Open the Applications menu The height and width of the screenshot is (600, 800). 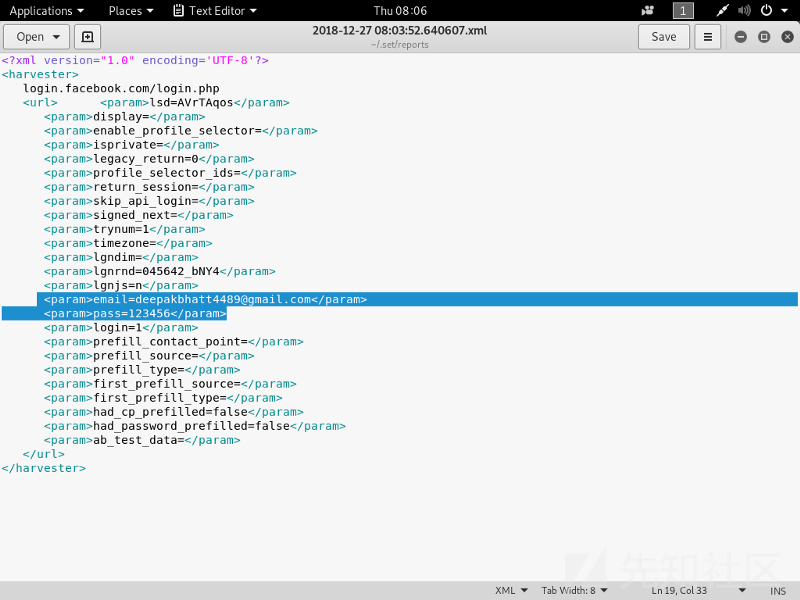tap(46, 11)
